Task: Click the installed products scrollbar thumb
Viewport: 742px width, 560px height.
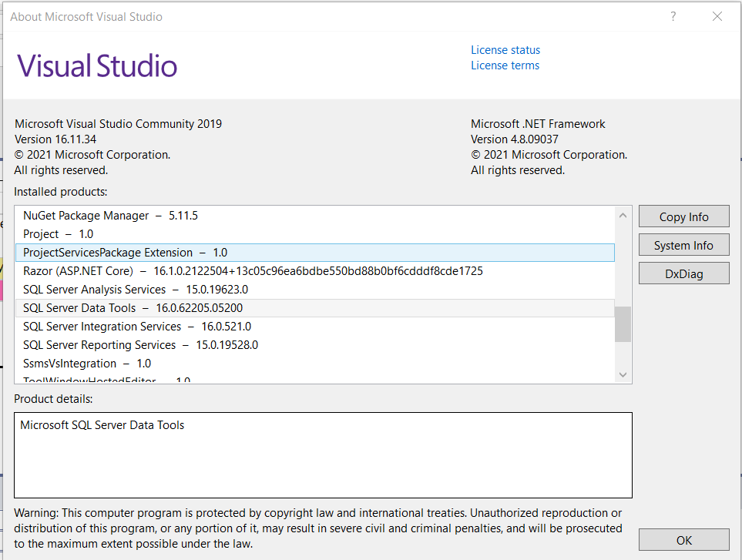Action: 623,324
